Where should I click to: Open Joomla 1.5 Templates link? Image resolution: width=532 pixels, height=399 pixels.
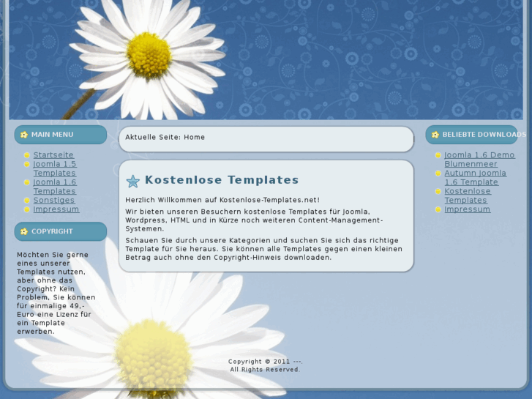click(55, 168)
